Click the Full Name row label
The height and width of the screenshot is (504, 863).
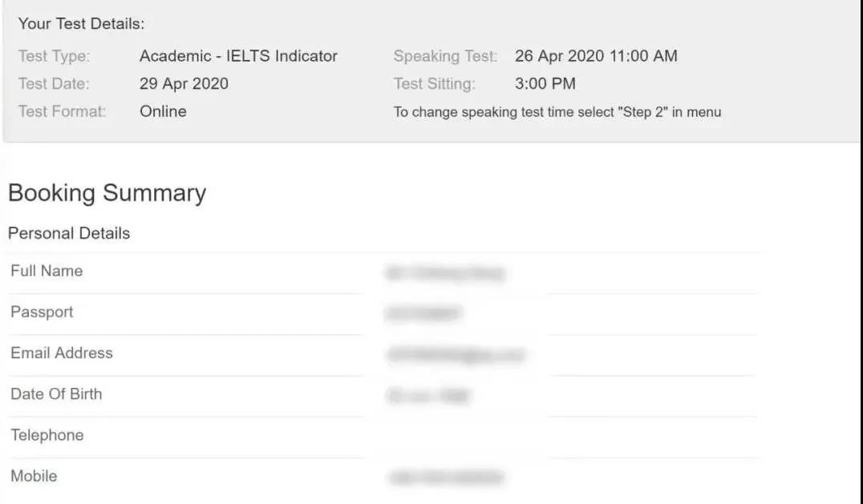(47, 271)
